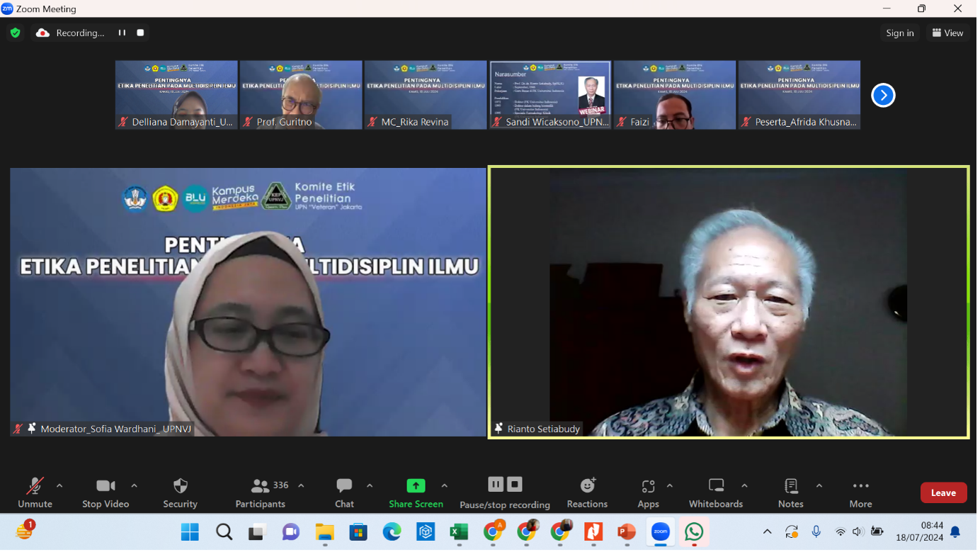Open the Whiteboards tool
The height and width of the screenshot is (552, 980).
[716, 492]
